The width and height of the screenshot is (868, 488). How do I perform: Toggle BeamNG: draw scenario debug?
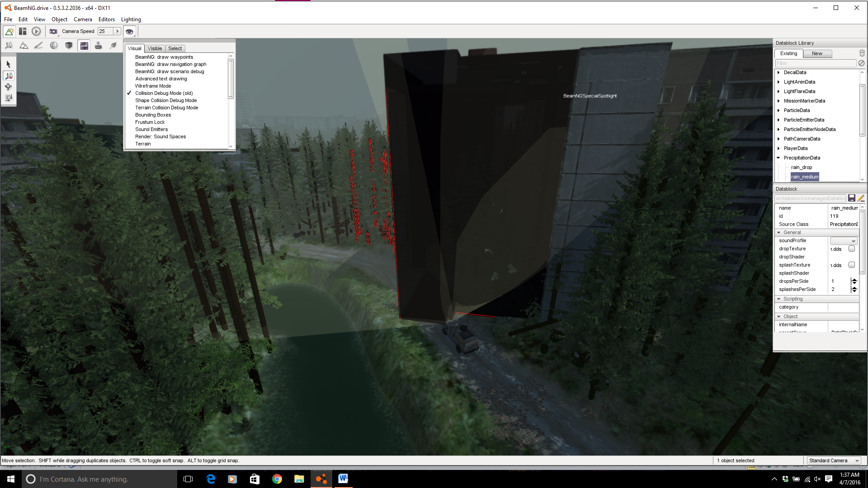coord(170,71)
